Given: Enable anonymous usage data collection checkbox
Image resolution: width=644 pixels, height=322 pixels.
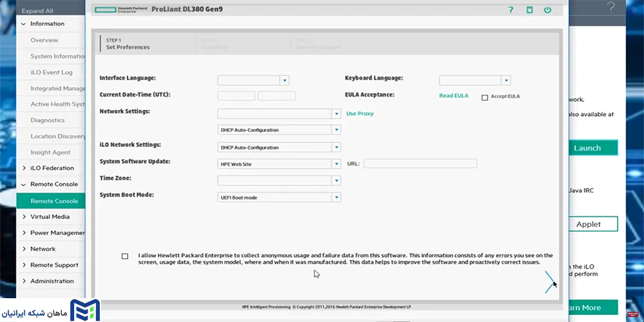Looking at the screenshot, I should point(125,256).
